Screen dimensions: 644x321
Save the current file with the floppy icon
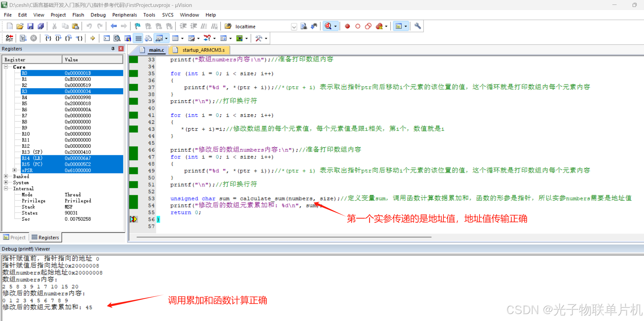pos(30,26)
